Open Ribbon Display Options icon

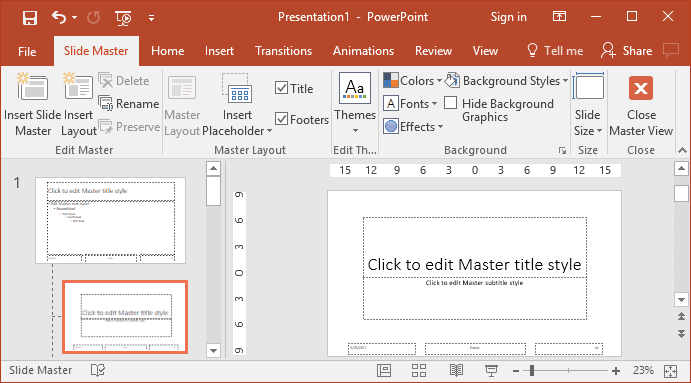pyautogui.click(x=559, y=17)
